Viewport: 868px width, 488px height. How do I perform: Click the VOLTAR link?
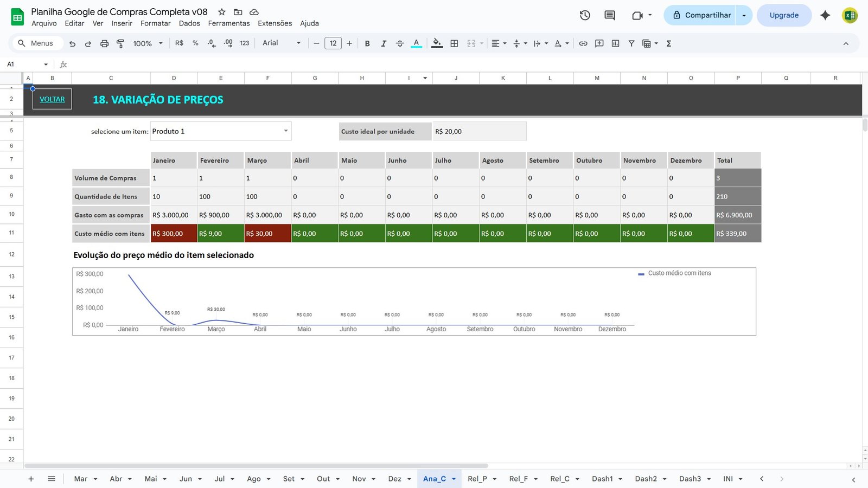click(x=52, y=99)
